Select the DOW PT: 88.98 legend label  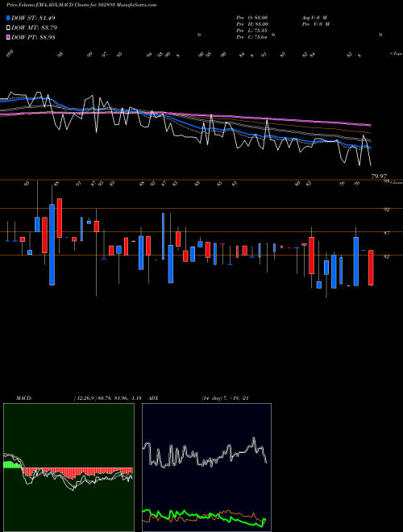[33, 37]
